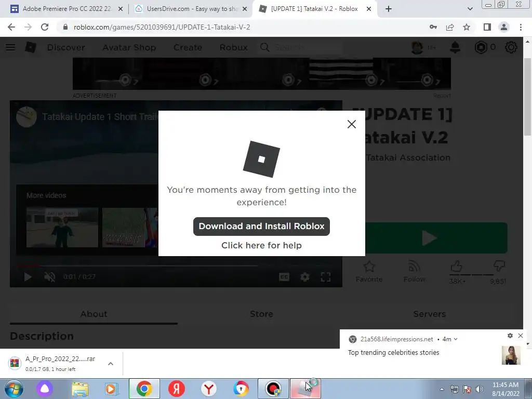Expand the notification chevron

pos(456,339)
